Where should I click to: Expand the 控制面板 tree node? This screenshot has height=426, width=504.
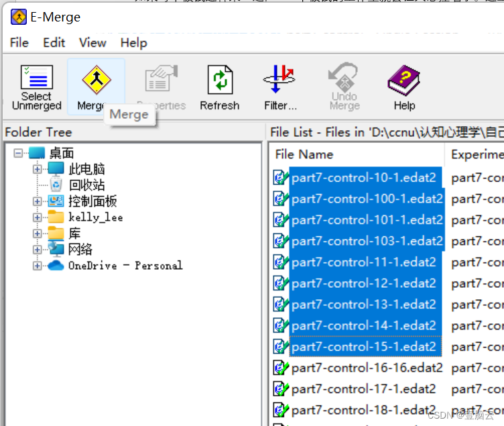click(38, 201)
